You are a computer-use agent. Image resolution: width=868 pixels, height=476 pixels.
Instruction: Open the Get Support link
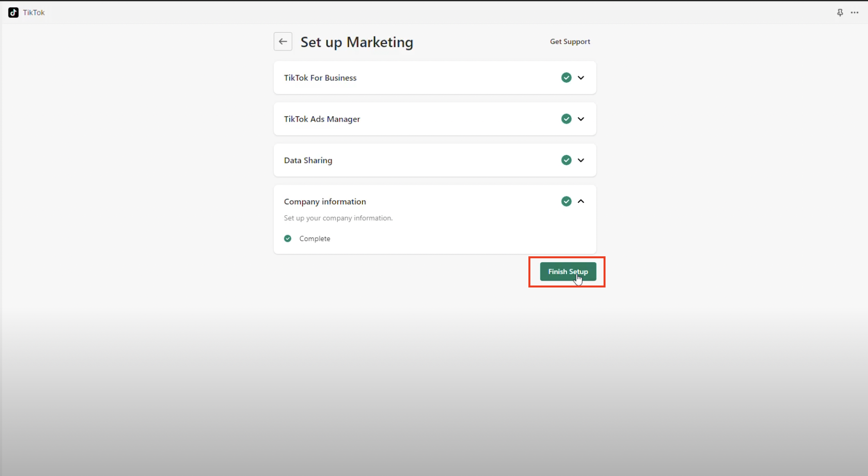click(x=570, y=42)
